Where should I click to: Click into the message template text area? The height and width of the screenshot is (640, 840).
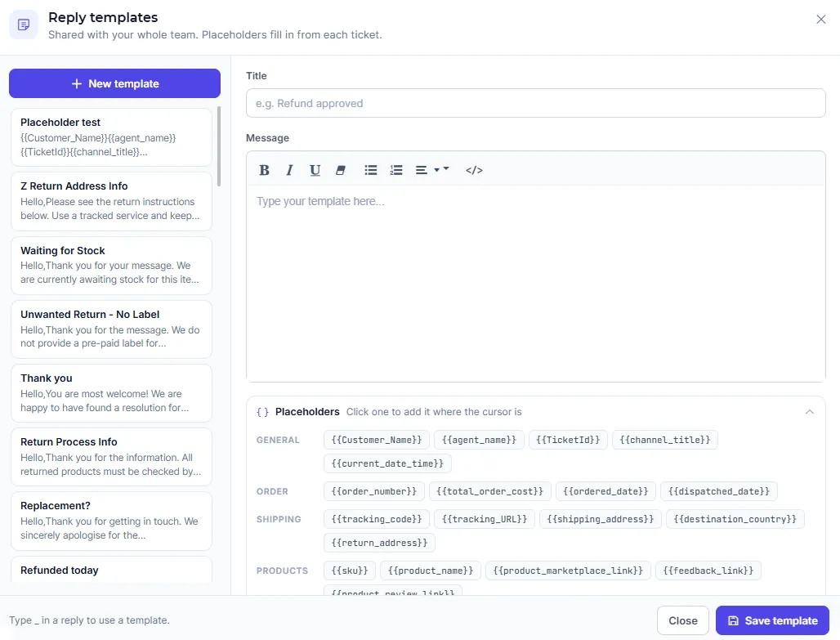[x=536, y=283]
